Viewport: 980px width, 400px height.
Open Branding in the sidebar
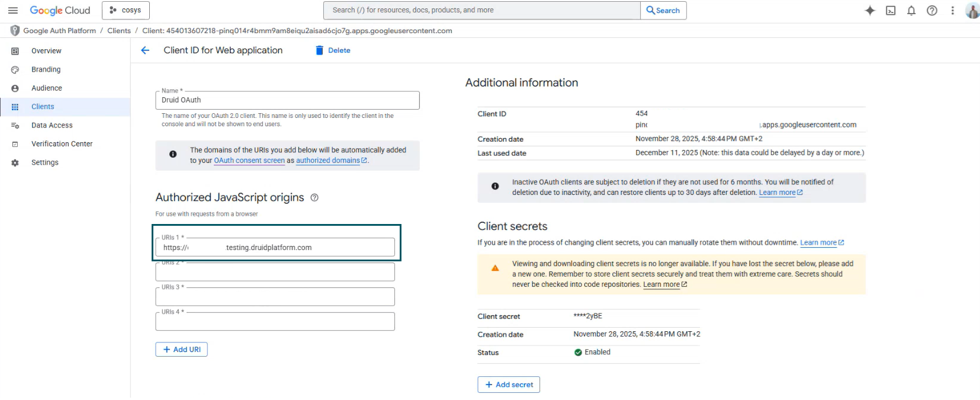pos(46,69)
